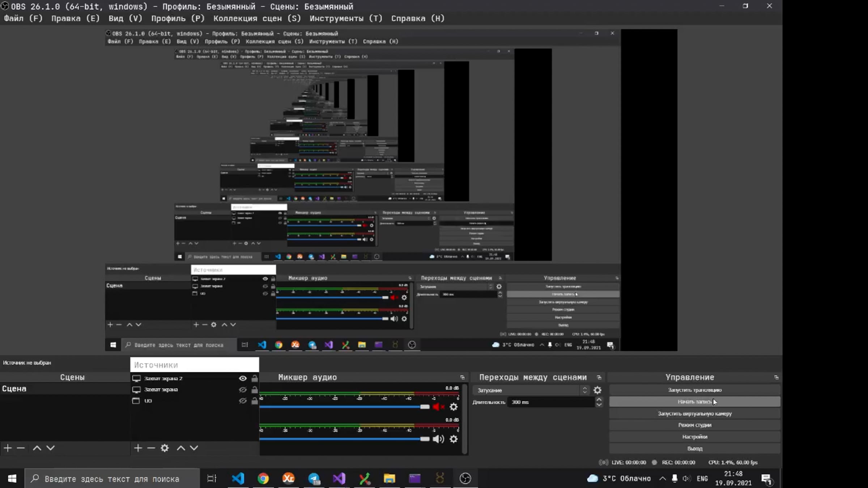The image size is (868, 488).
Task: Open the Вид (V) menu
Action: [x=125, y=18]
